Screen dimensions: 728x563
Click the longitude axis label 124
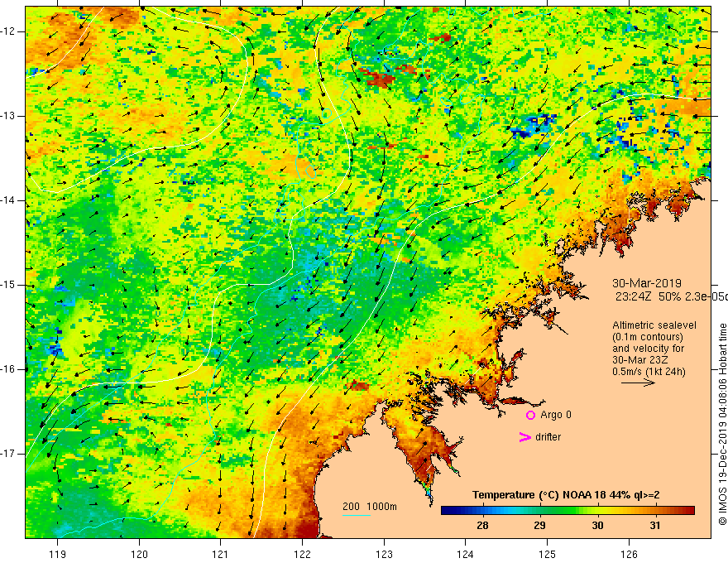[465, 554]
